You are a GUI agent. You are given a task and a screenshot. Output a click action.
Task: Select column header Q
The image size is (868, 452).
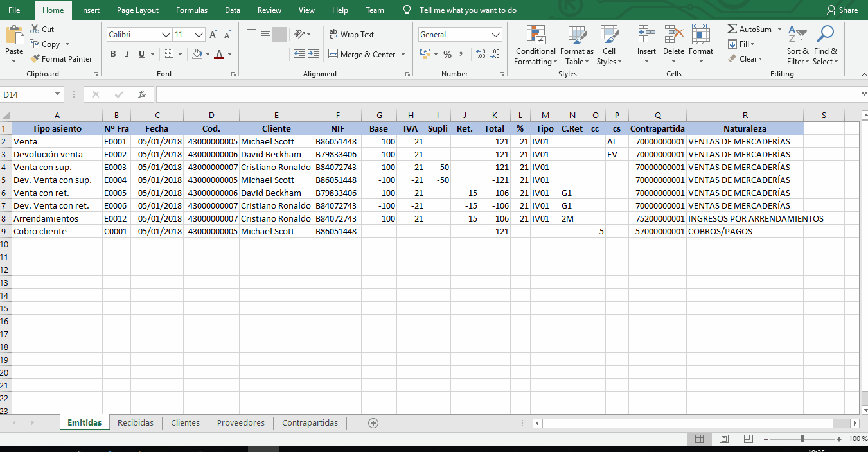pyautogui.click(x=657, y=116)
